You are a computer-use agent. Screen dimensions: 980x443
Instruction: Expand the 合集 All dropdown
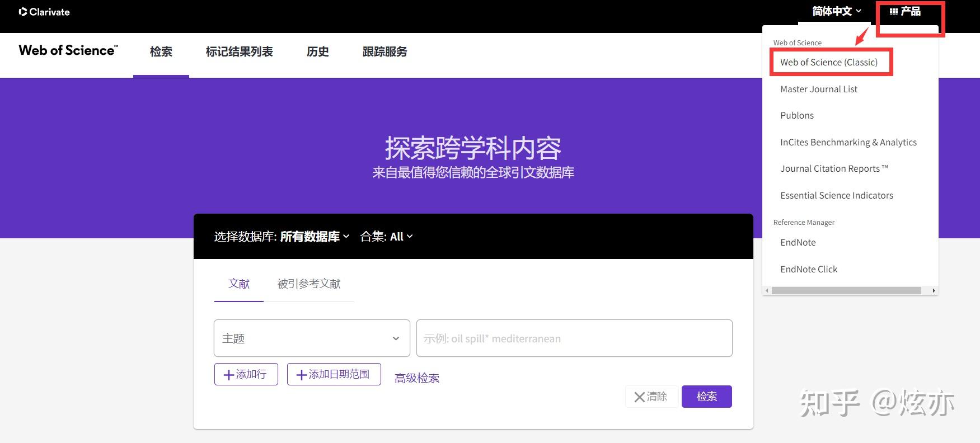(x=387, y=237)
